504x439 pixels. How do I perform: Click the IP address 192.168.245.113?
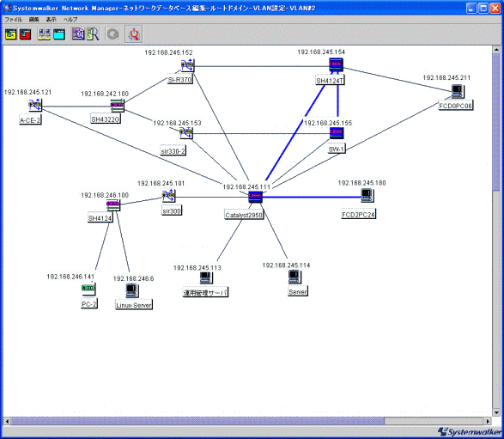(x=197, y=268)
